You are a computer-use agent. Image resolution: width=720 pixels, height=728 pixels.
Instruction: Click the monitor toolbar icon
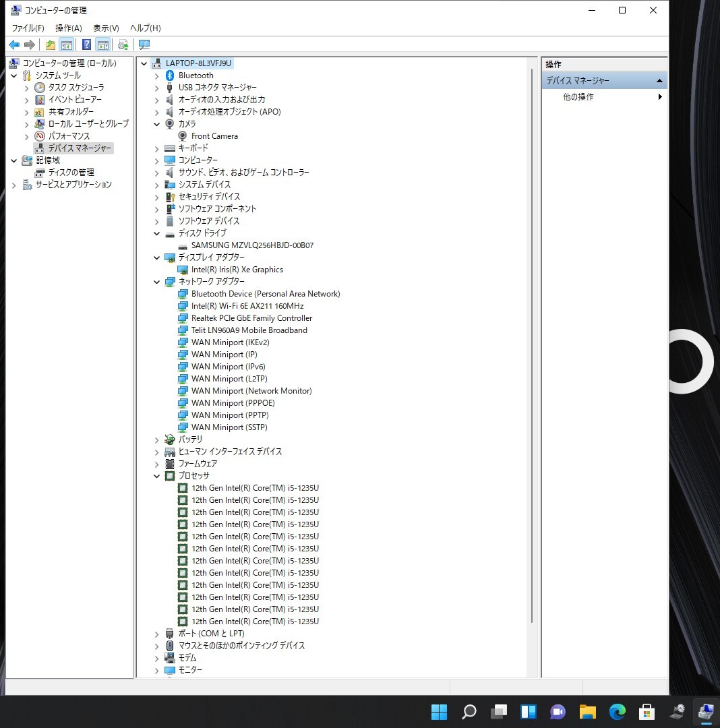tap(144, 44)
